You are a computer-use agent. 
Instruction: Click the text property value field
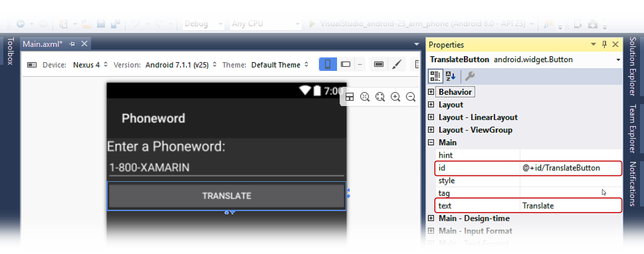tap(570, 206)
